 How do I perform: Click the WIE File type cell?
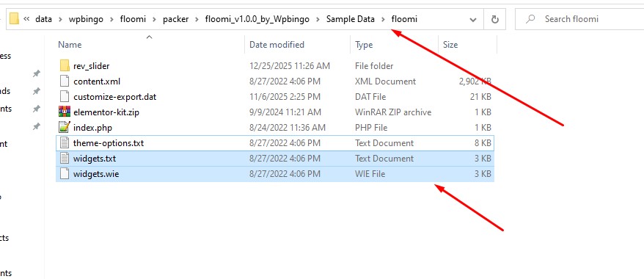370,174
